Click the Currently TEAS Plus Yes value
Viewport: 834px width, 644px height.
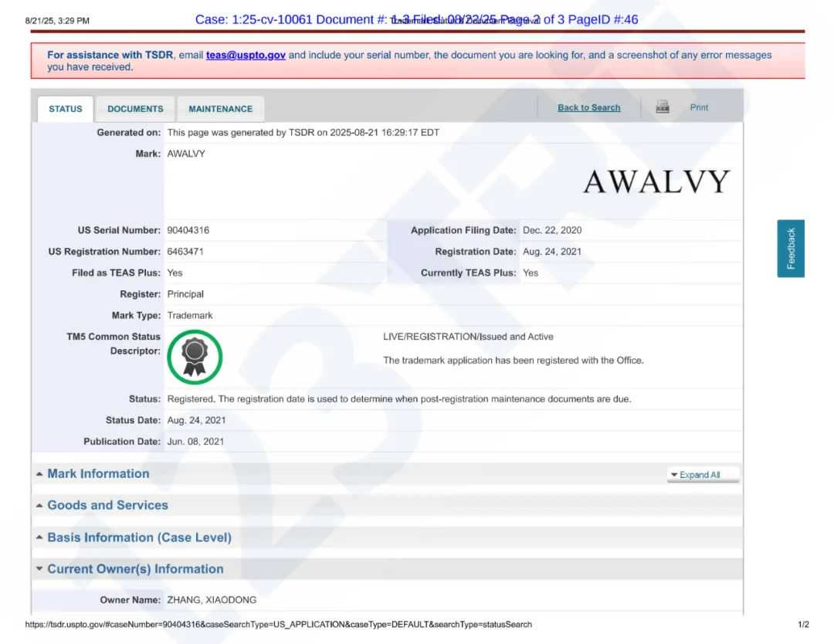click(531, 273)
